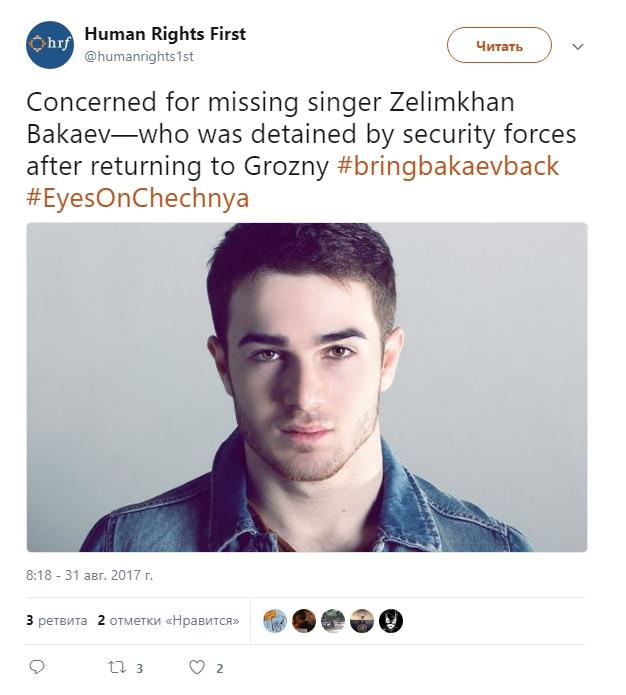This screenshot has height=695, width=626.
Task: Like the tweet with the heart icon
Action: pos(197,667)
